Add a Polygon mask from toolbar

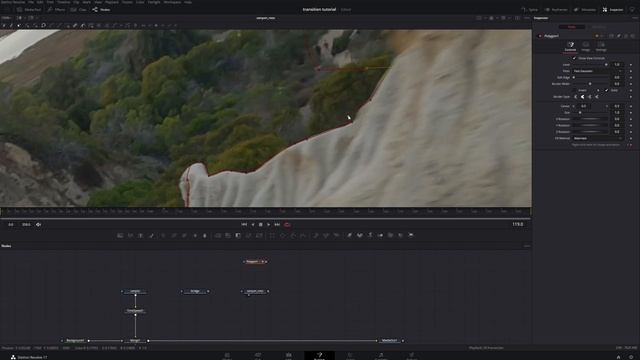pos(293,236)
